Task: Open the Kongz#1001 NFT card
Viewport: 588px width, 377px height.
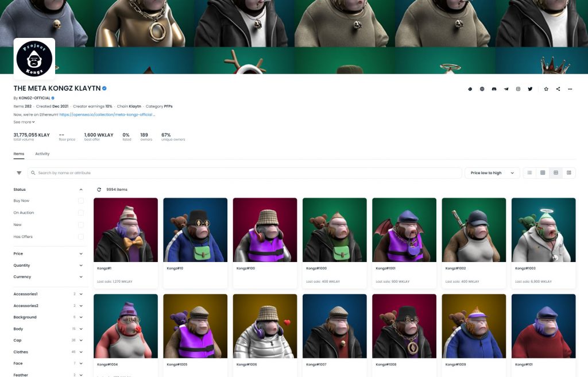Action: (404, 243)
